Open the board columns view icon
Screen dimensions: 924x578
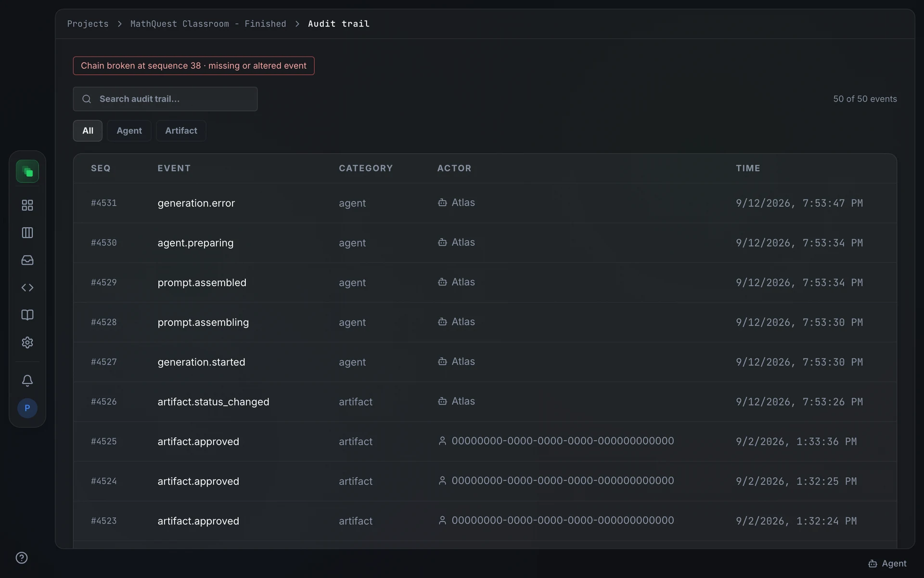[x=27, y=233]
